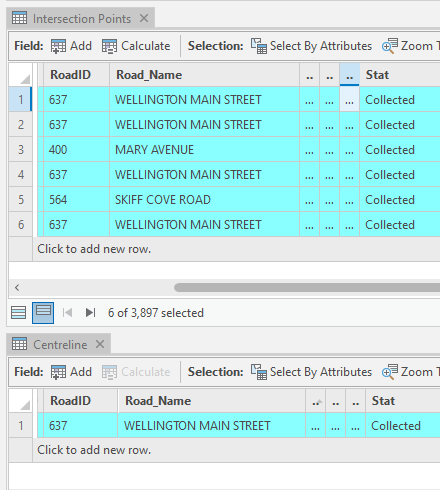The height and width of the screenshot is (490, 440).
Task: Click Select By Attributes in Centreline table
Action: [311, 372]
